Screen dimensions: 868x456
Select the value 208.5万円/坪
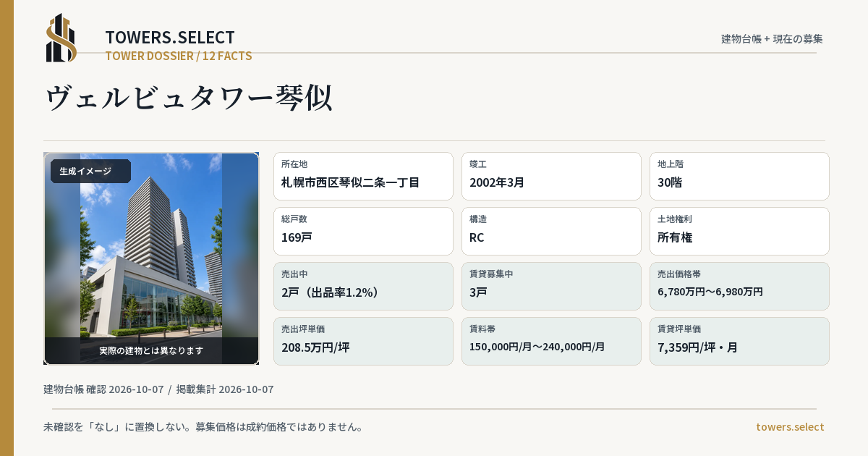tap(315, 347)
